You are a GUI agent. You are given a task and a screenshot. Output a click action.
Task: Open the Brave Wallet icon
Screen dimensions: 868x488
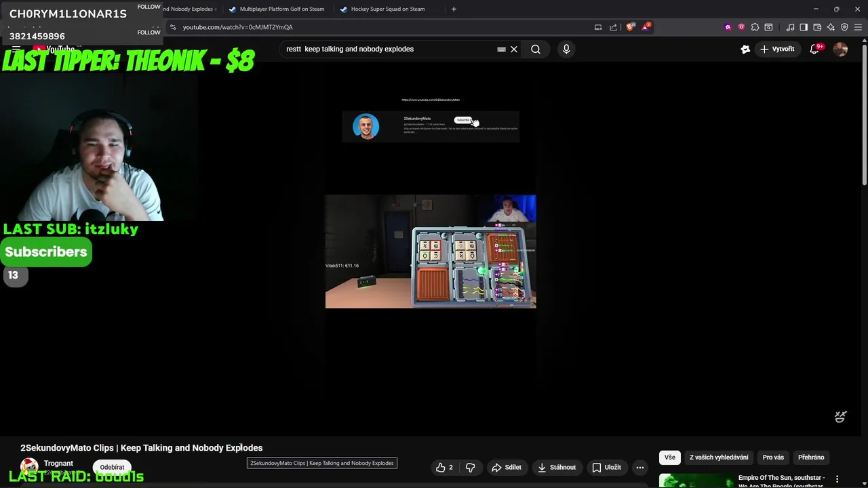817,27
